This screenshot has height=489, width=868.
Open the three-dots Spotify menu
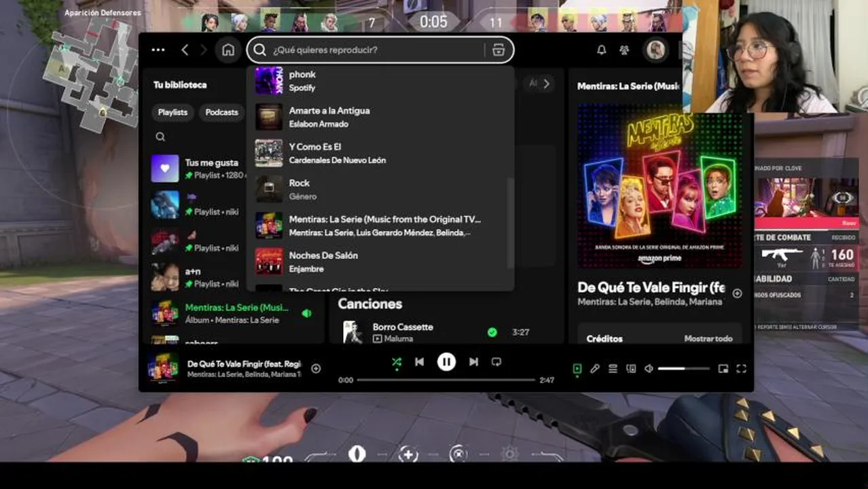pyautogui.click(x=158, y=50)
